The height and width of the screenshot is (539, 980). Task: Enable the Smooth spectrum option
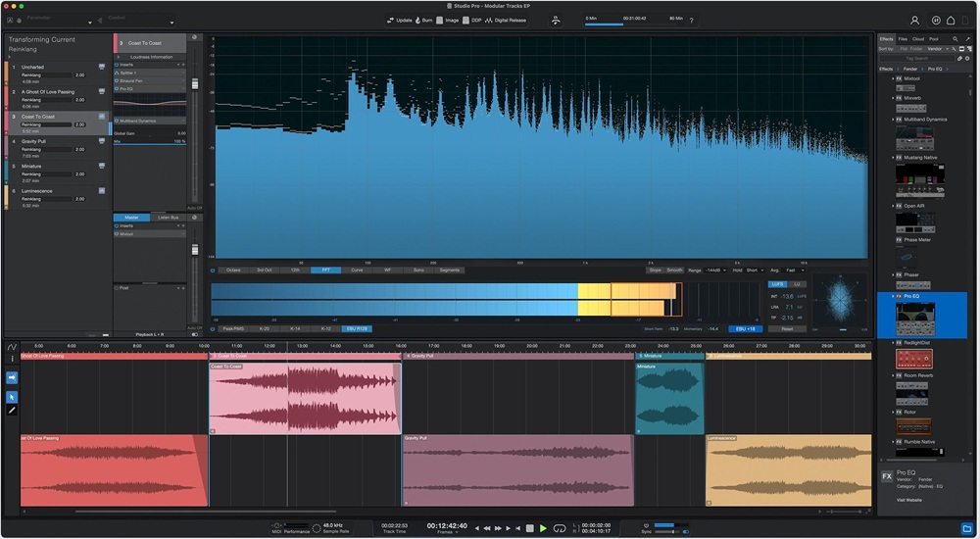pos(674,269)
